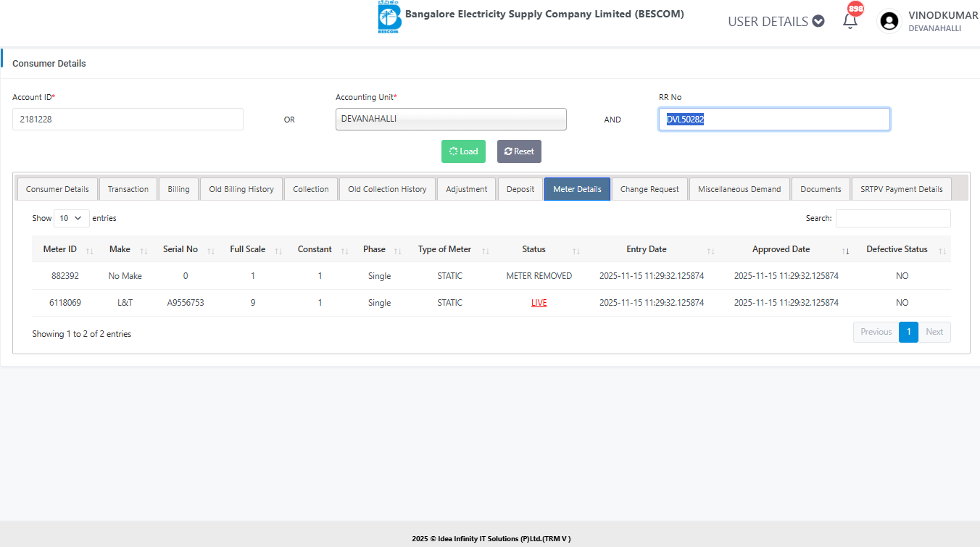980x547 pixels.
Task: Switch to SRTPV Payment Details tab
Action: point(901,189)
